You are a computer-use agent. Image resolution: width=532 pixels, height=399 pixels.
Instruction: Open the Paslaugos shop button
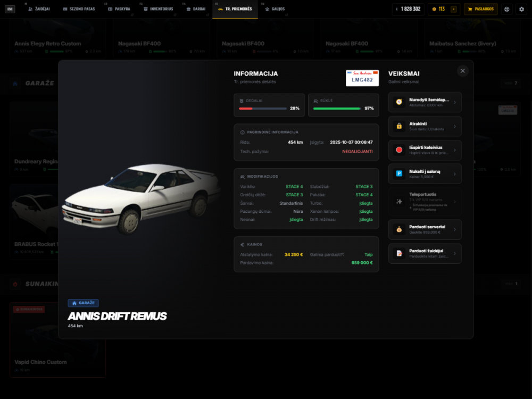click(x=481, y=9)
